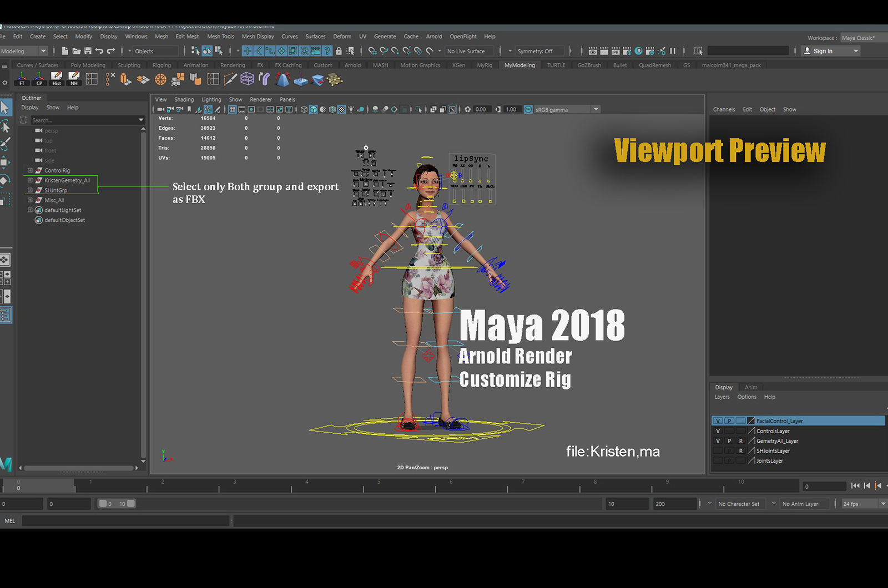Toggle visibility V of GemetryAll_Layer
The height and width of the screenshot is (588, 888).
tap(718, 441)
